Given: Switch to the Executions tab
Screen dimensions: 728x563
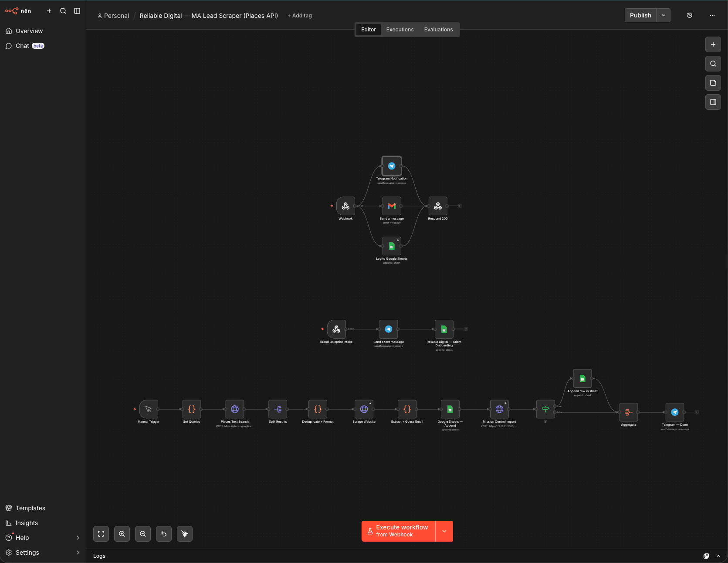Looking at the screenshot, I should 400,30.
